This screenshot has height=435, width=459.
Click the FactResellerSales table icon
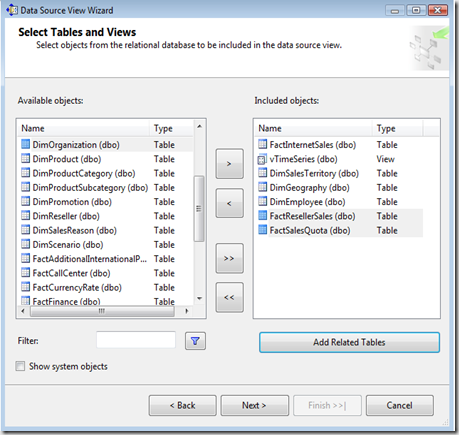tap(263, 215)
